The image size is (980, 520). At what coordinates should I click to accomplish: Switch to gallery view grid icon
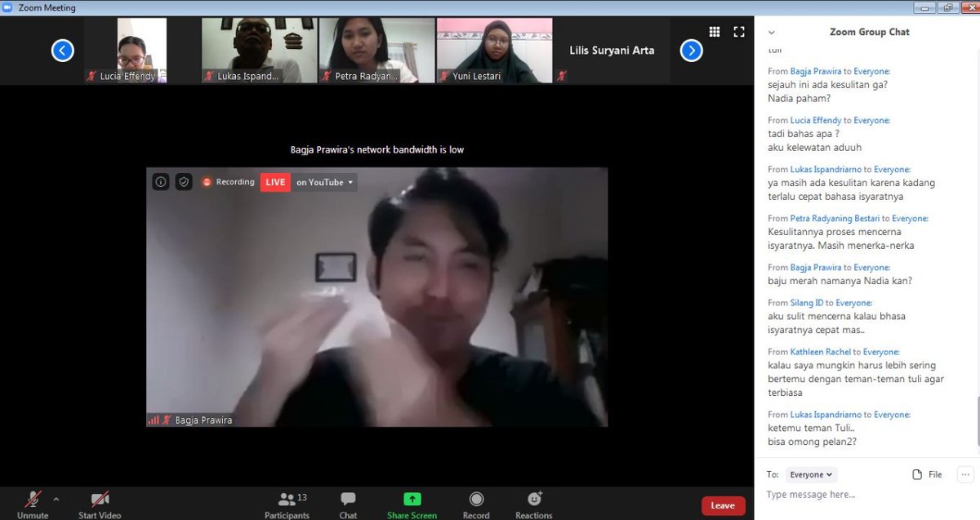(715, 32)
